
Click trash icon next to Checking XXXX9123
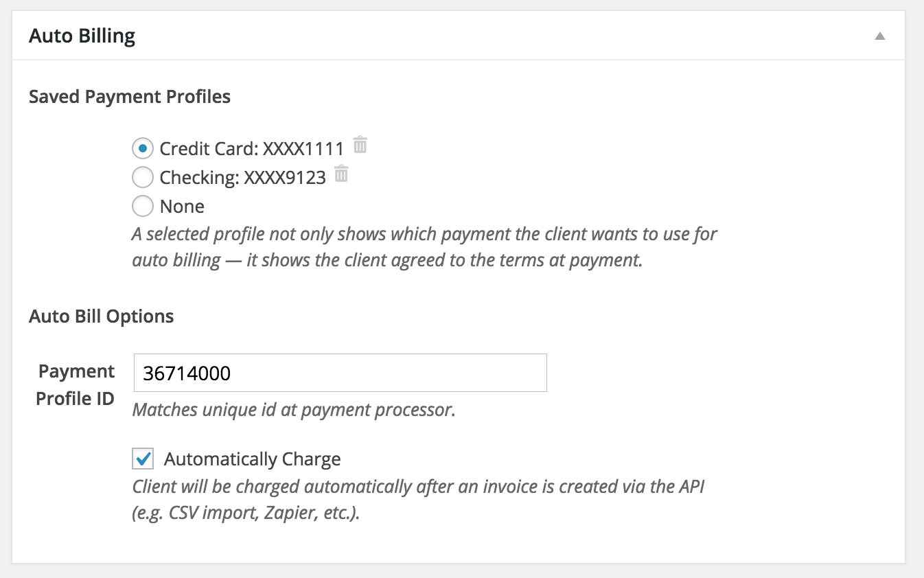(x=341, y=174)
